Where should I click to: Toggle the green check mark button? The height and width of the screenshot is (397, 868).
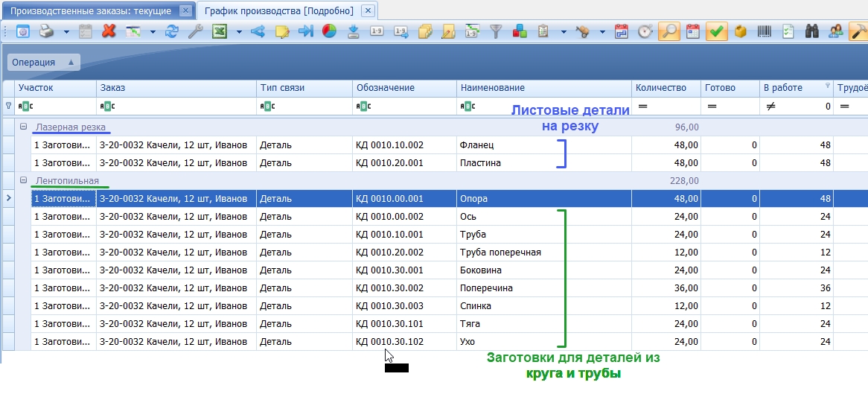pyautogui.click(x=716, y=32)
